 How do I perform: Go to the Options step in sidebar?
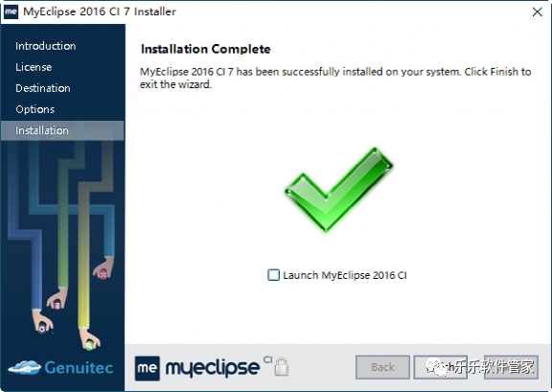click(35, 109)
